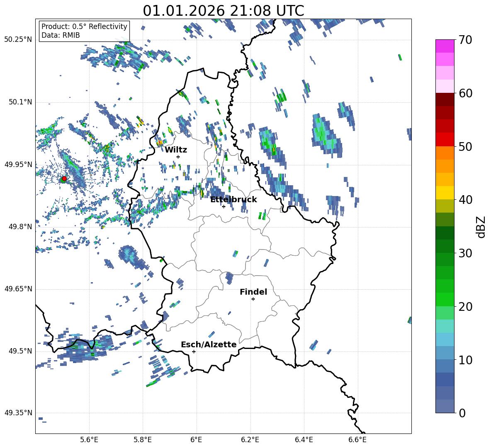Image resolution: width=491 pixels, height=448 pixels.
Task: Click the Data: RMIB text
Action: pyautogui.click(x=61, y=35)
